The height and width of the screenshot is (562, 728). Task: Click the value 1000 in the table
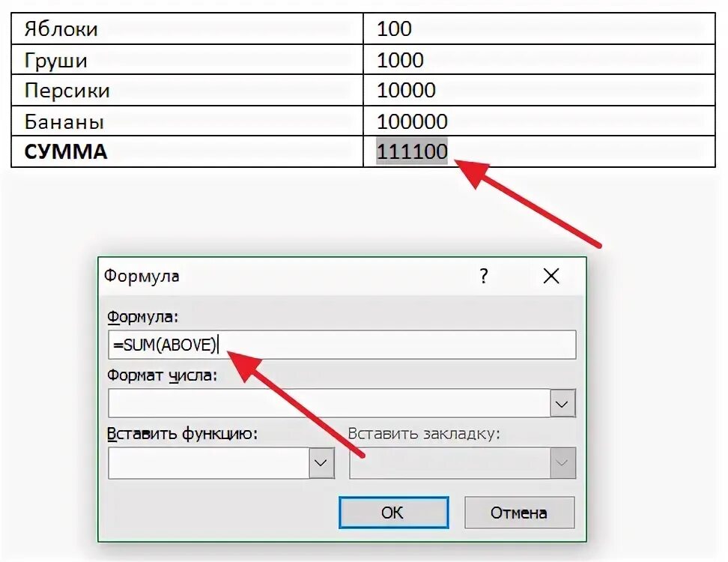click(400, 60)
